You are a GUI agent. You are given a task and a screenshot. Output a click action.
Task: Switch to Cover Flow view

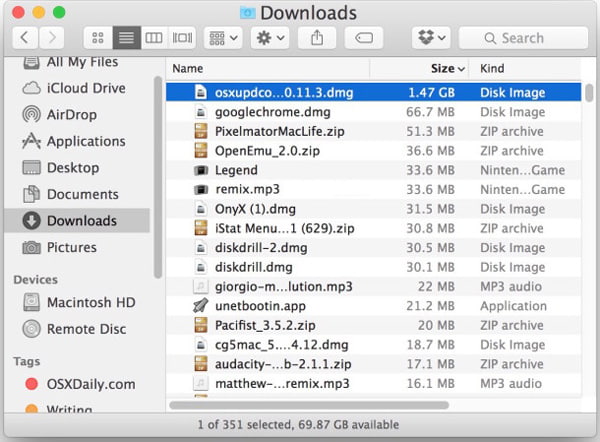(x=181, y=38)
